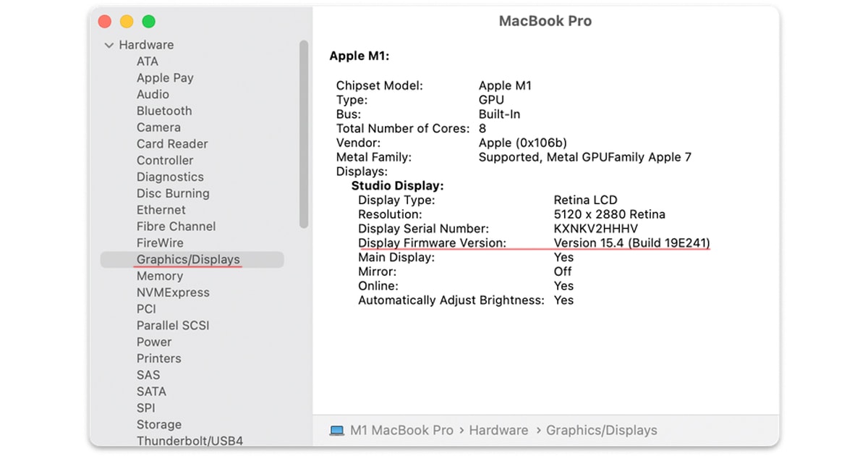Click the green full-screen window button
Image resolution: width=868 pixels, height=456 pixels.
point(148,22)
